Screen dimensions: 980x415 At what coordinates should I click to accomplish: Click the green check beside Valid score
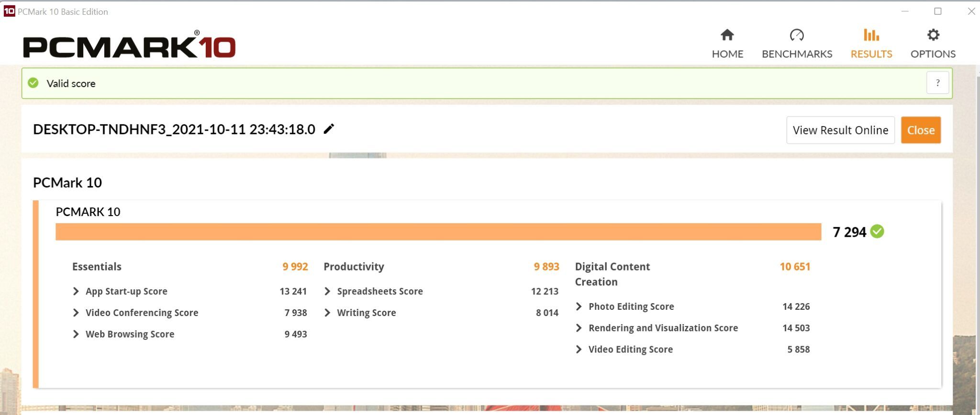pyautogui.click(x=33, y=83)
